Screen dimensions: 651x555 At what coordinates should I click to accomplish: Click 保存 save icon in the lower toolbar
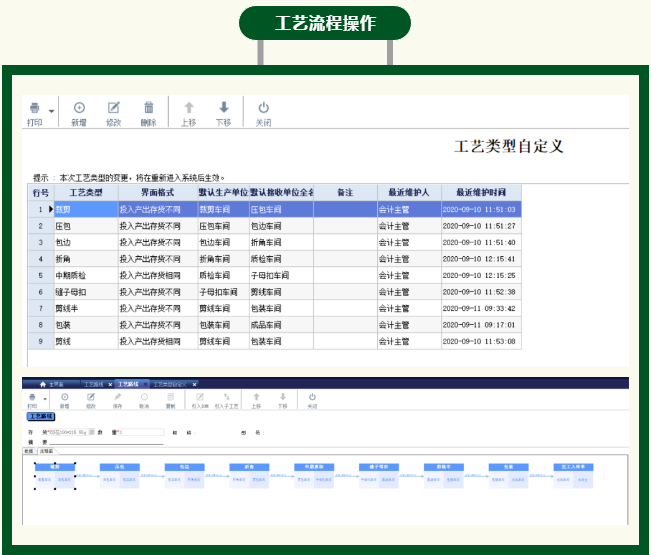pos(117,397)
